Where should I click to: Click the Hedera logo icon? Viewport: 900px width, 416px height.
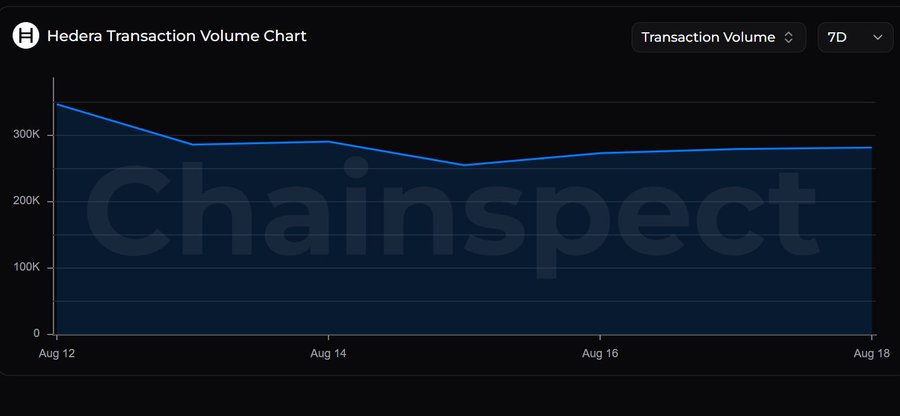(26, 36)
